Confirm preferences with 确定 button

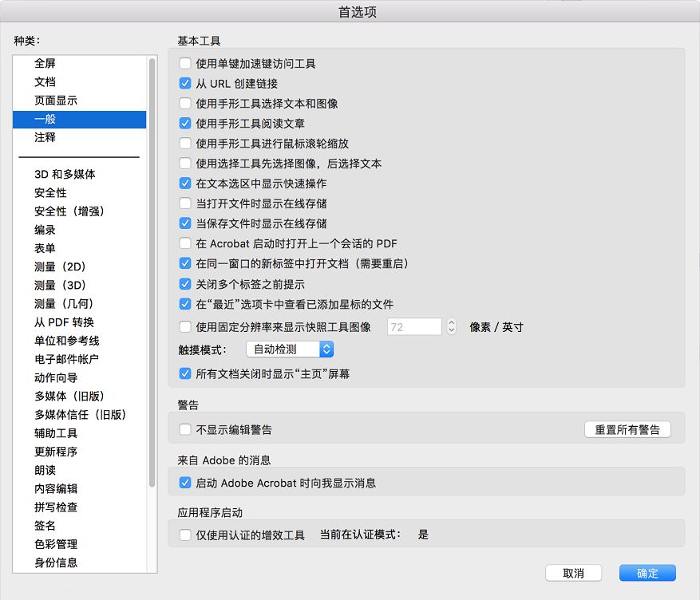click(647, 573)
